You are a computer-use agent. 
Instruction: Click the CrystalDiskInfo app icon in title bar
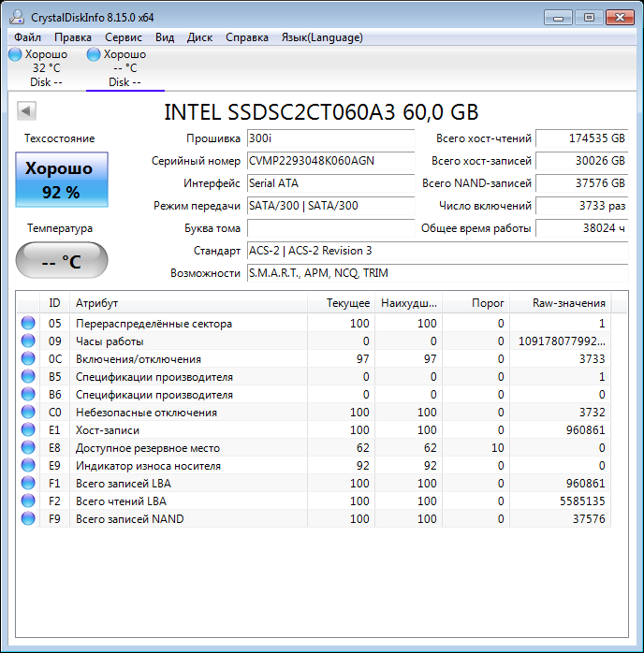[x=17, y=18]
